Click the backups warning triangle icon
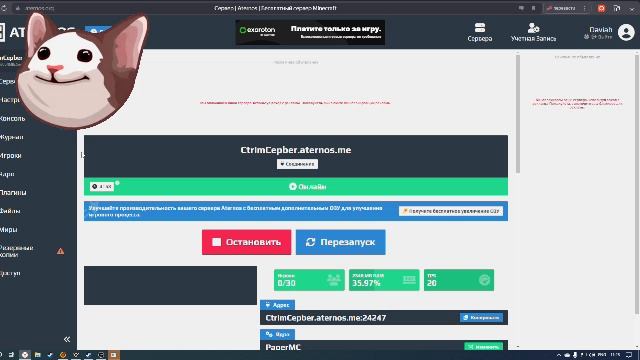This screenshot has width=640, height=360. 60,251
